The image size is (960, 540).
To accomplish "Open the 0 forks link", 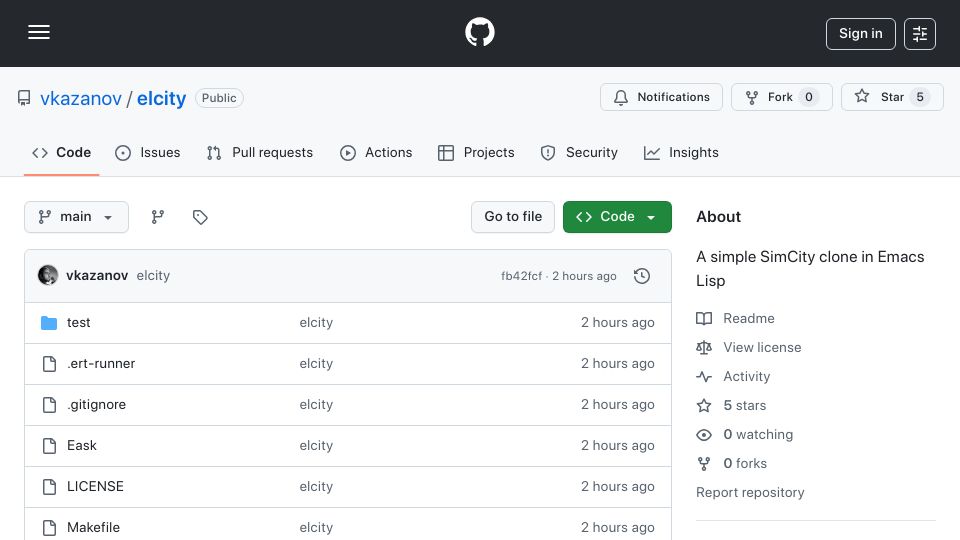I will coord(744,463).
